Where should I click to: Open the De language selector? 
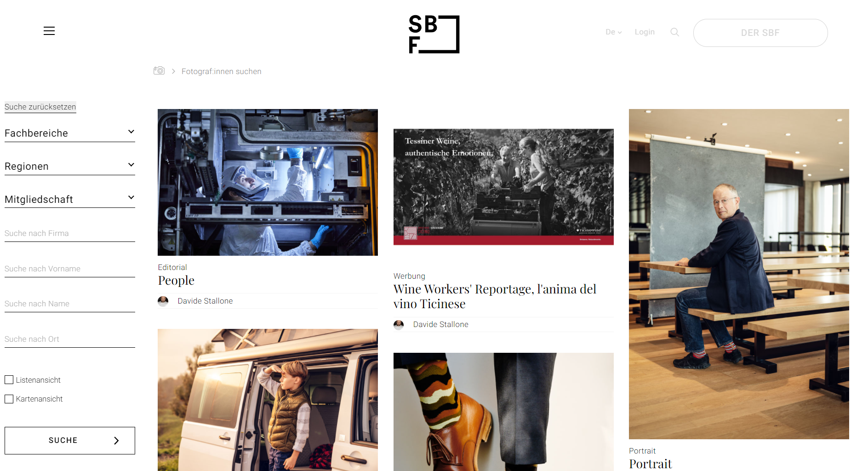click(613, 32)
